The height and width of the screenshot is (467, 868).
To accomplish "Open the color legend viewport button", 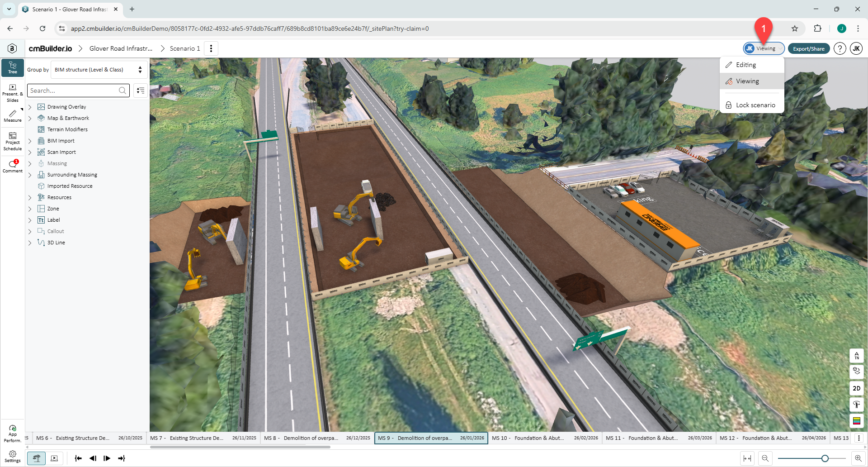I will 857,421.
